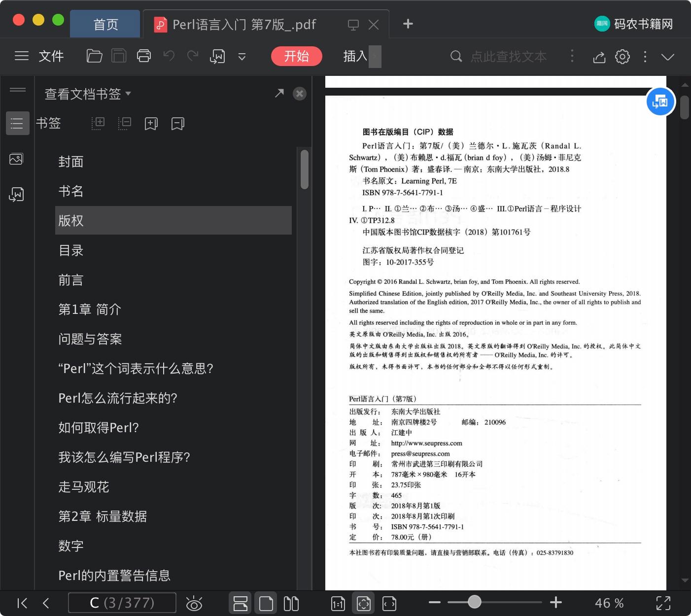This screenshot has height=616, width=691.
Task: Go to previous page arrow
Action: pos(46,603)
